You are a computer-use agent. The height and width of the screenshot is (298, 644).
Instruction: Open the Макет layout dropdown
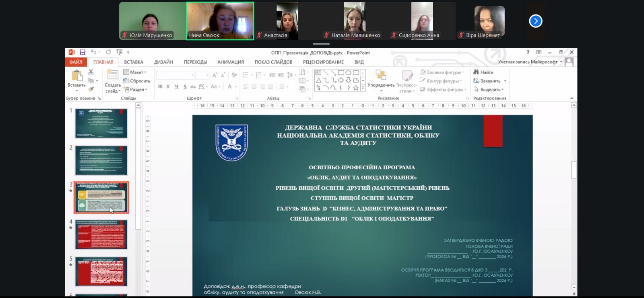click(135, 72)
